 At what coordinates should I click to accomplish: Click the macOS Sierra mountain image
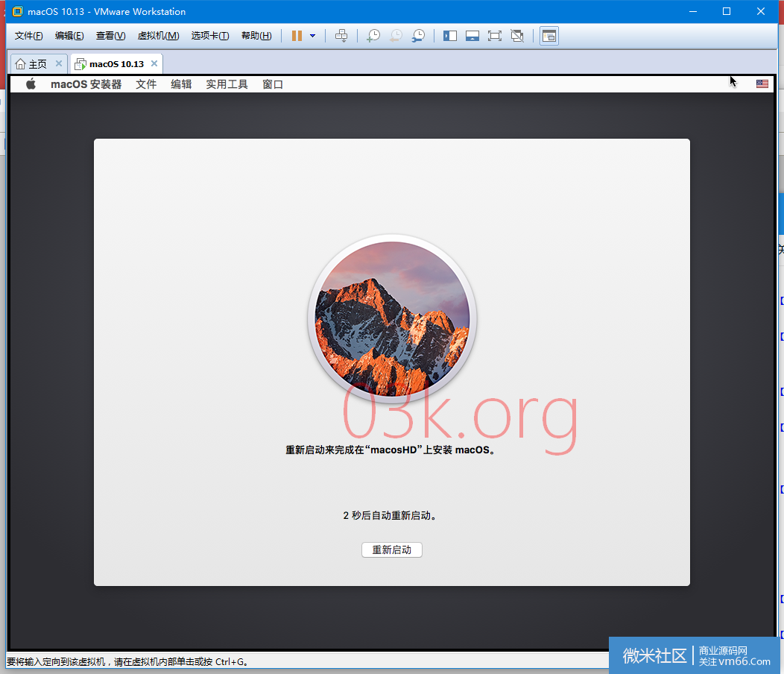point(392,319)
